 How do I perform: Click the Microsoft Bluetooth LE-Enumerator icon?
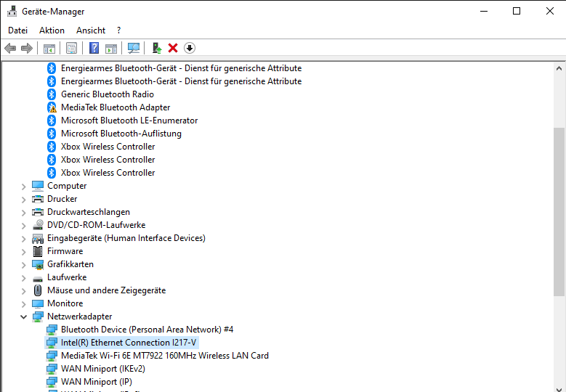(x=52, y=121)
